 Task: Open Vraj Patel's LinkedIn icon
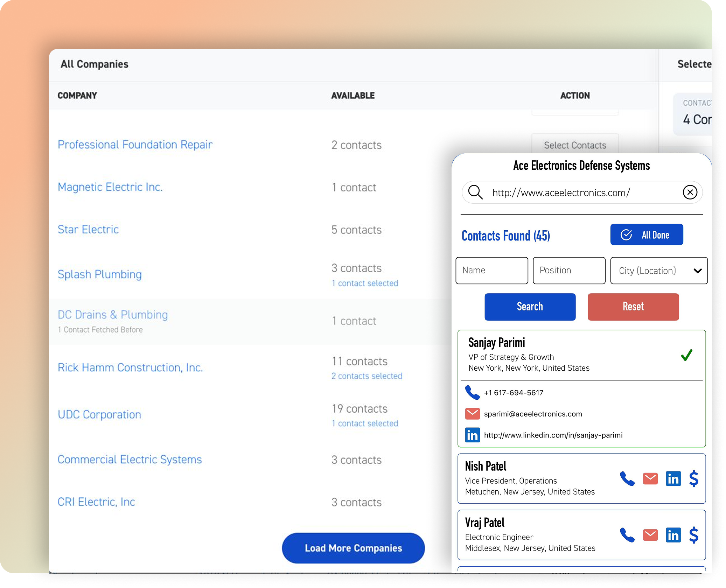click(x=673, y=535)
